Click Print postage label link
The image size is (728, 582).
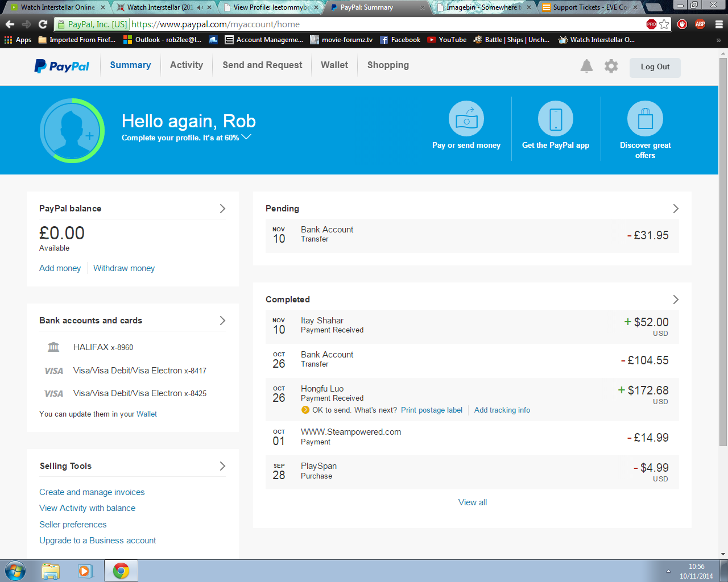(432, 410)
